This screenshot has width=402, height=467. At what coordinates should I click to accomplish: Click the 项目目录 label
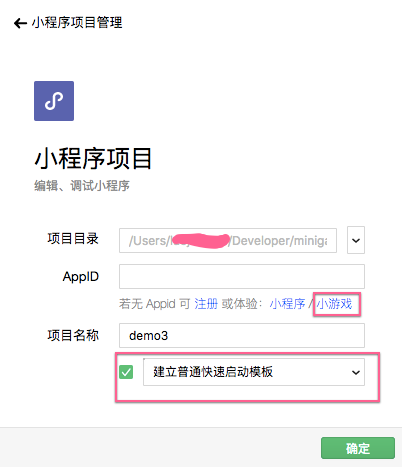[x=73, y=239]
